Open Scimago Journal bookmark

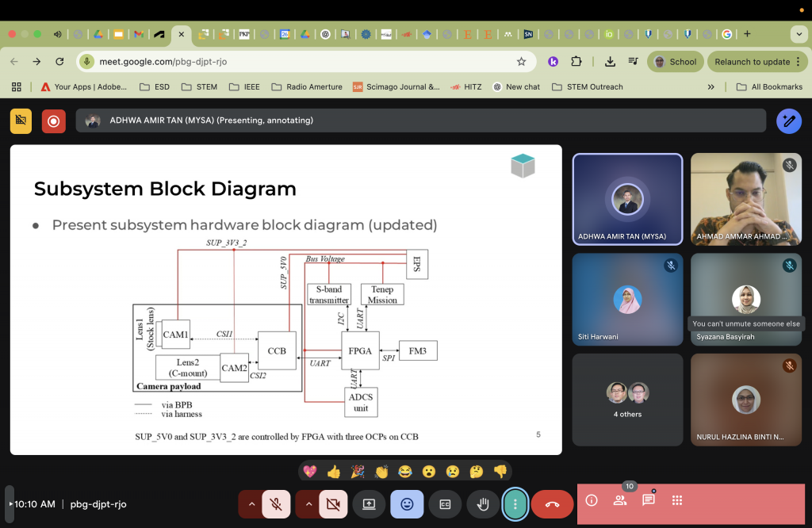[396, 87]
